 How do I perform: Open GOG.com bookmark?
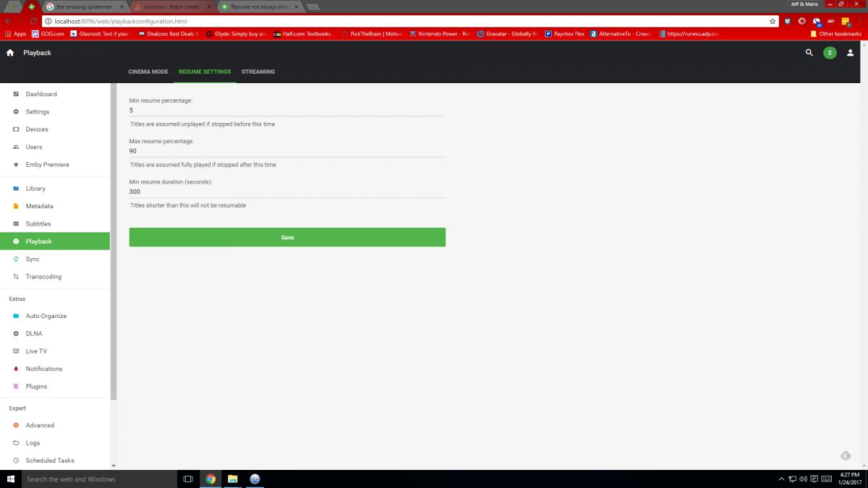[48, 33]
